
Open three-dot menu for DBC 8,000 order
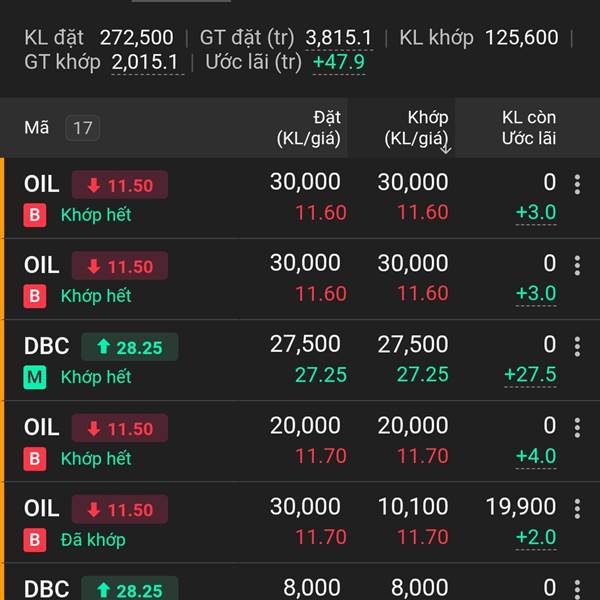tap(577, 589)
